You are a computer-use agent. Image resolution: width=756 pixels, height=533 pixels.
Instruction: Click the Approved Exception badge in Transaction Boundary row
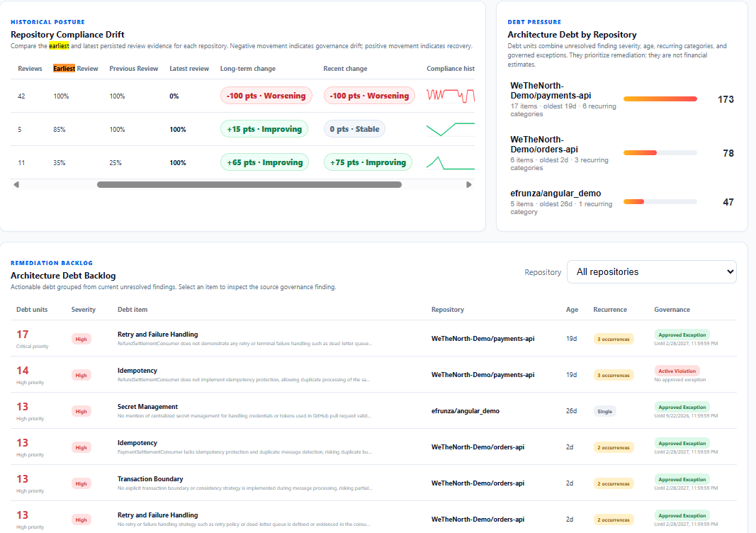click(682, 479)
